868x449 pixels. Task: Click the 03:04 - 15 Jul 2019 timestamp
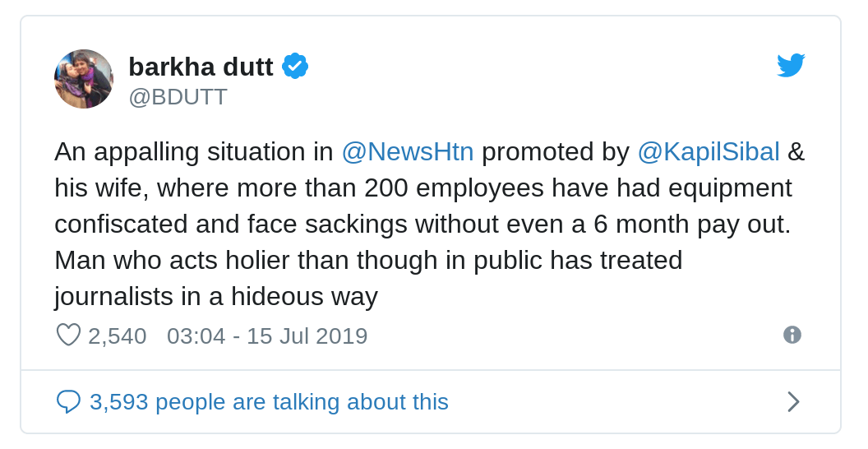(x=267, y=336)
